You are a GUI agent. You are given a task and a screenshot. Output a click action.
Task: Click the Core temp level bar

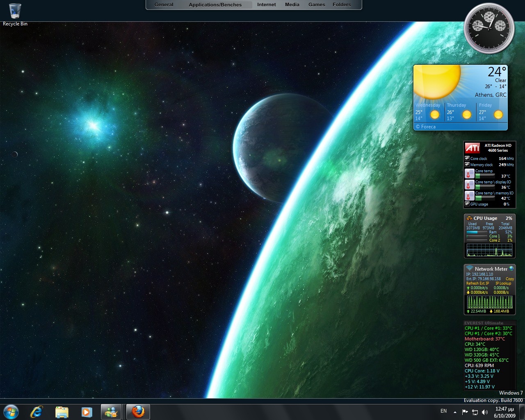(x=485, y=176)
